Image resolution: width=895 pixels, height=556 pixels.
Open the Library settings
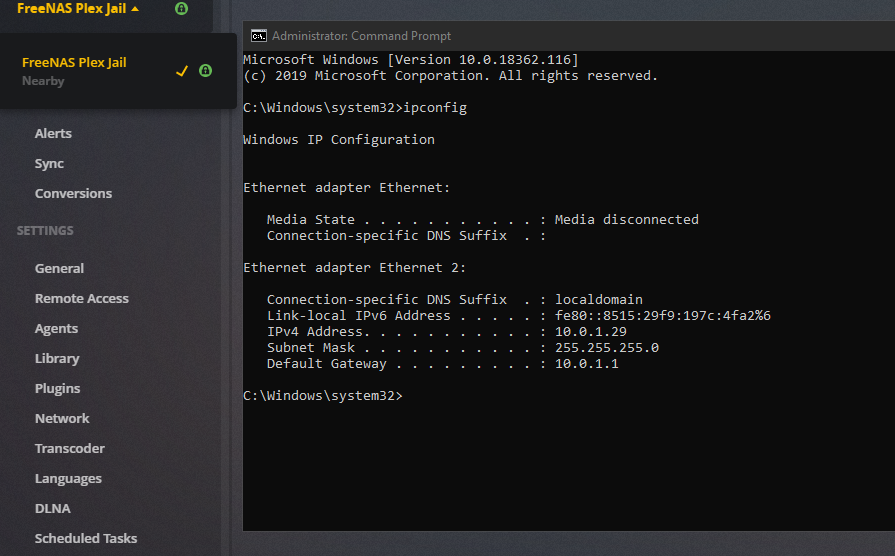pos(57,358)
